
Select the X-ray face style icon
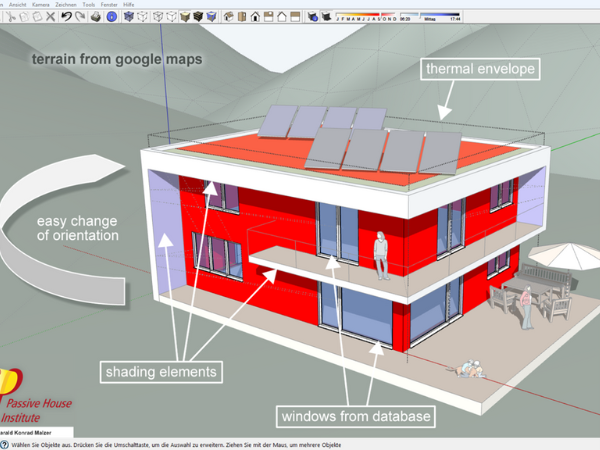(x=129, y=16)
